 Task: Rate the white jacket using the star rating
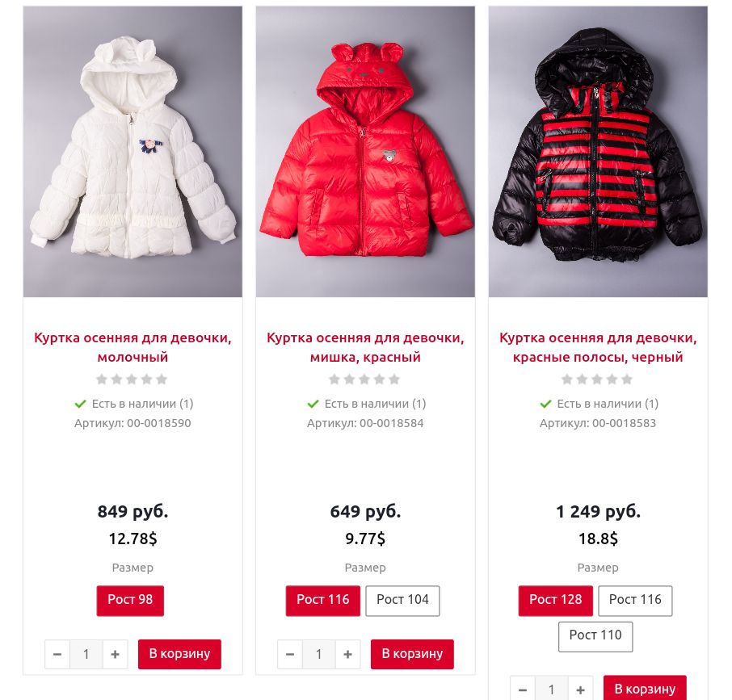tap(132, 379)
